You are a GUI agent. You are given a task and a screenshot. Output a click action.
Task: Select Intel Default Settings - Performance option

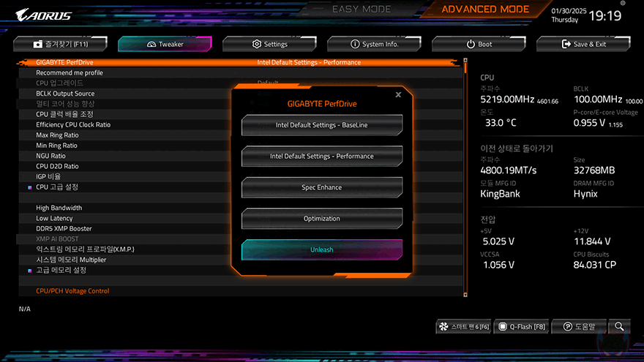(321, 157)
